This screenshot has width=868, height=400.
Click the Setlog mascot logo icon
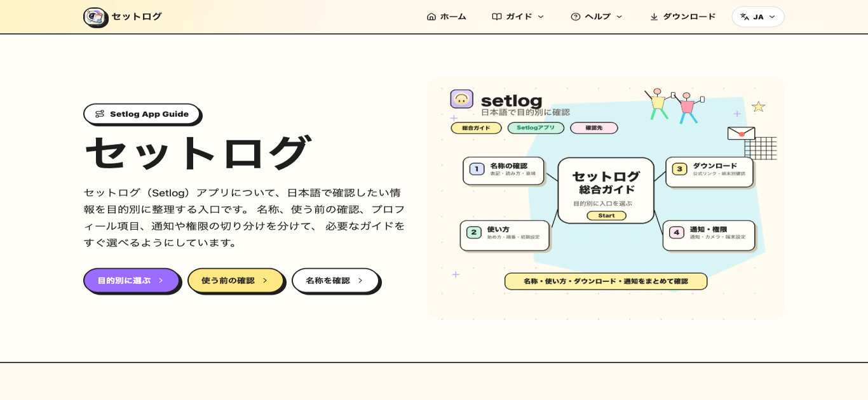click(x=95, y=17)
